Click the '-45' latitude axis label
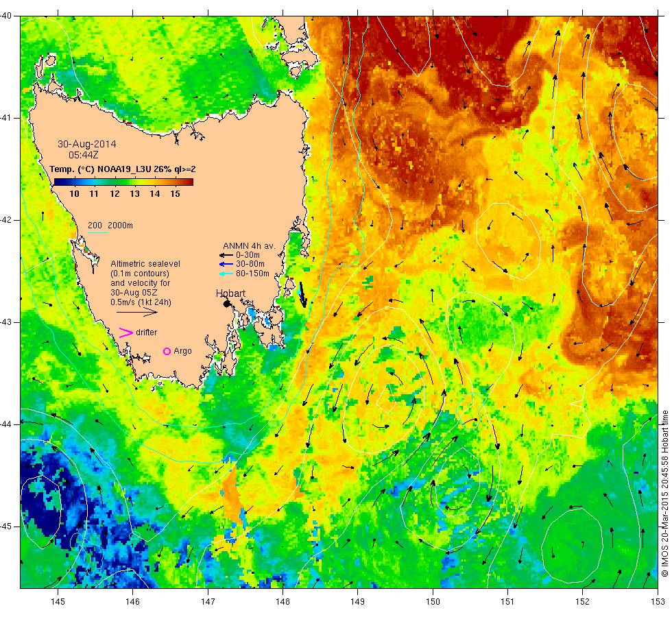Image resolution: width=672 pixels, height=617 pixels. coord(6,527)
